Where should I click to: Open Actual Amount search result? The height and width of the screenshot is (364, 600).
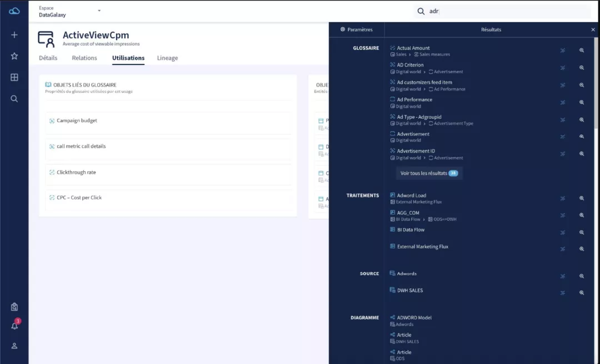point(413,48)
